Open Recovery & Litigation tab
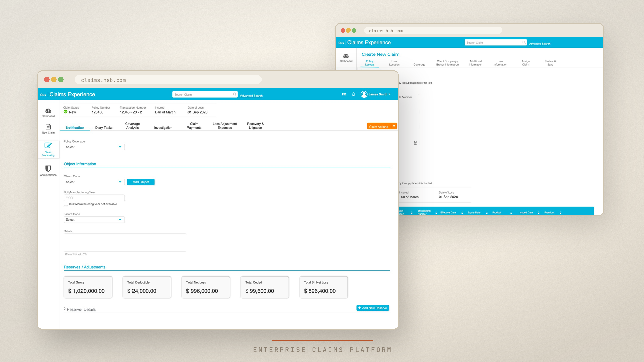 click(255, 126)
